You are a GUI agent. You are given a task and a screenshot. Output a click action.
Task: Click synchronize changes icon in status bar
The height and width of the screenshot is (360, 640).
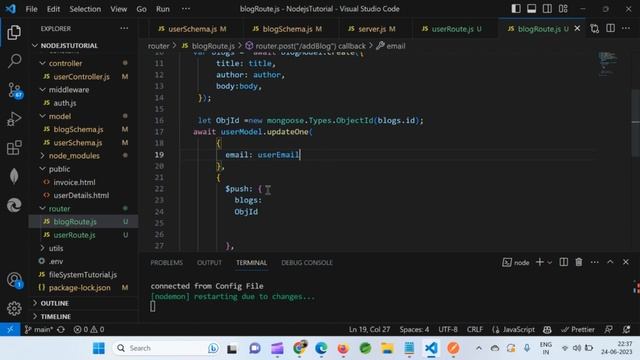[61, 329]
